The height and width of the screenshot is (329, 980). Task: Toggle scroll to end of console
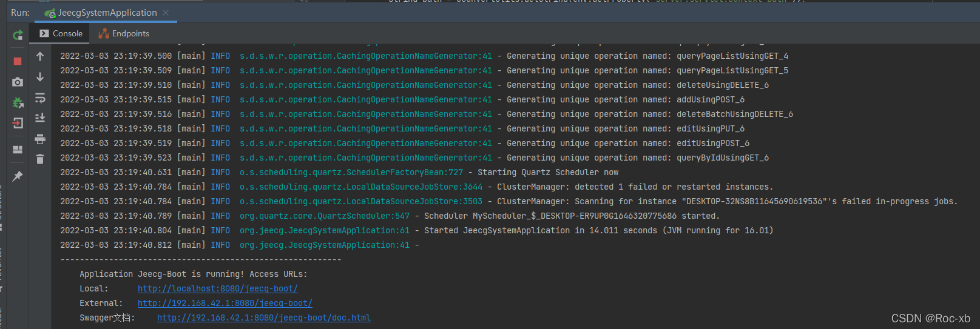[x=40, y=118]
